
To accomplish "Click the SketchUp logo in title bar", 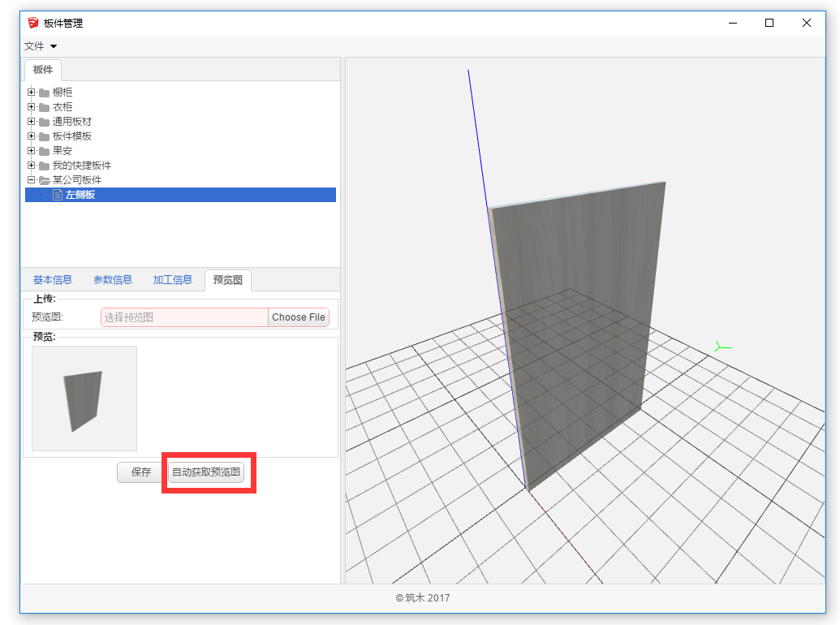I will point(33,24).
